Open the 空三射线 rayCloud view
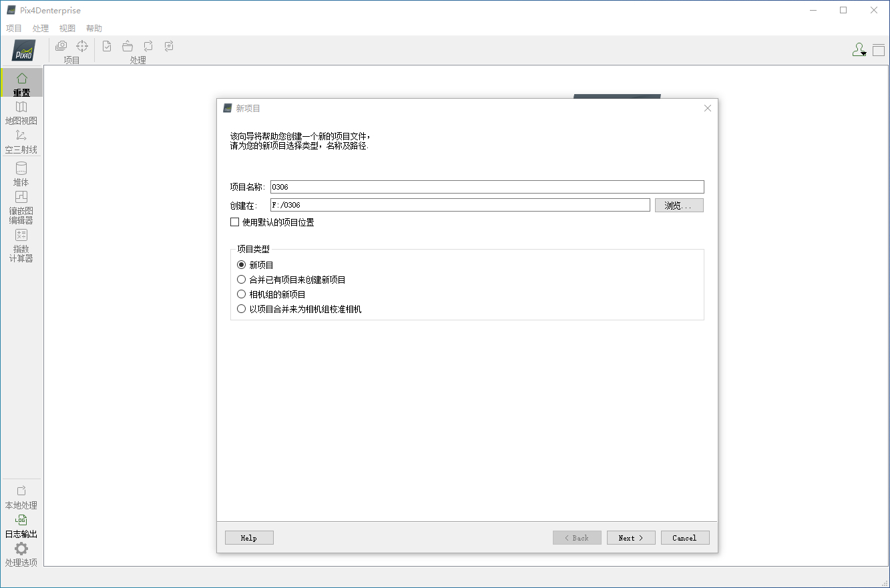 coord(21,141)
